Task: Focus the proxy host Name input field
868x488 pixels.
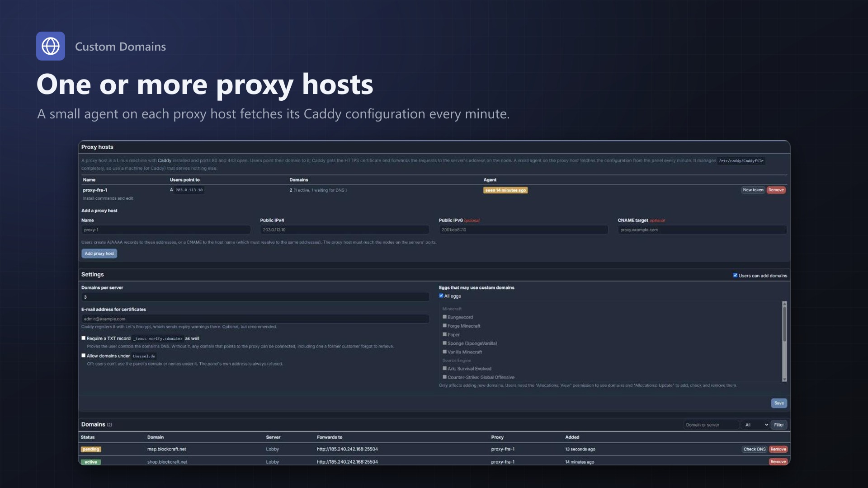Action: (166, 230)
